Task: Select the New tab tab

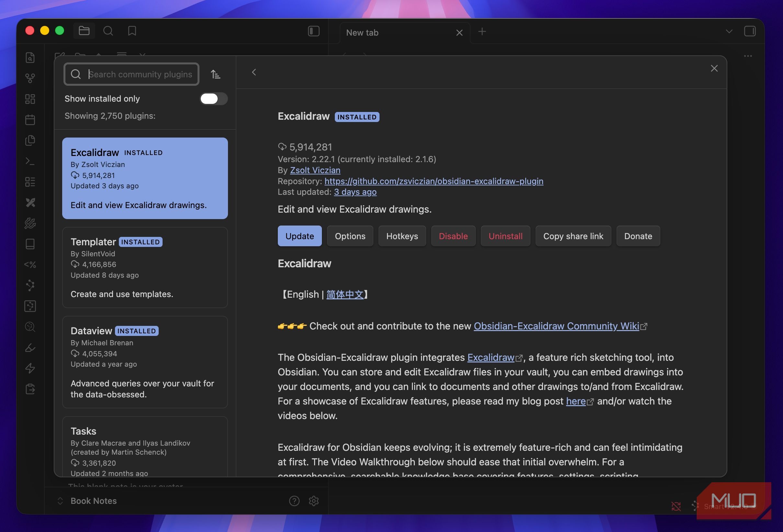Action: [x=405, y=33]
